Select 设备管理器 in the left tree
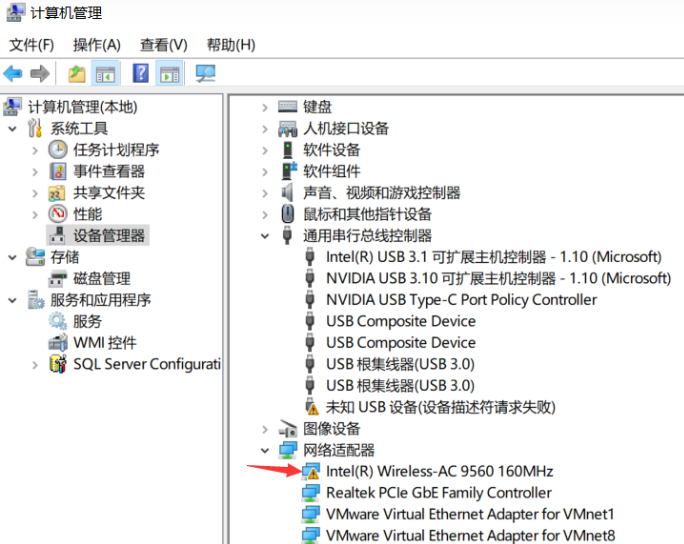The width and height of the screenshot is (684, 544). [x=109, y=236]
